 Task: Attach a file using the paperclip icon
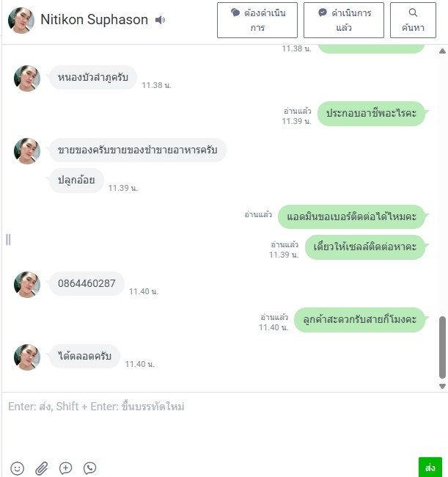[x=41, y=468]
